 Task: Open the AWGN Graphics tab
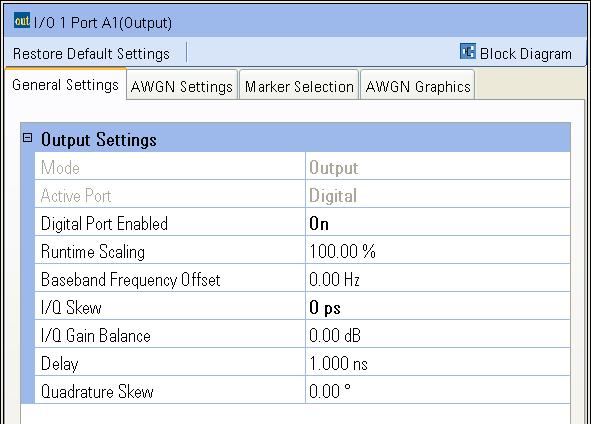418,87
